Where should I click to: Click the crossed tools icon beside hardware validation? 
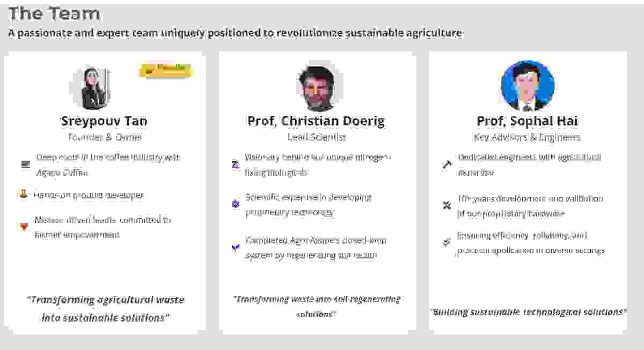pyautogui.click(x=447, y=205)
